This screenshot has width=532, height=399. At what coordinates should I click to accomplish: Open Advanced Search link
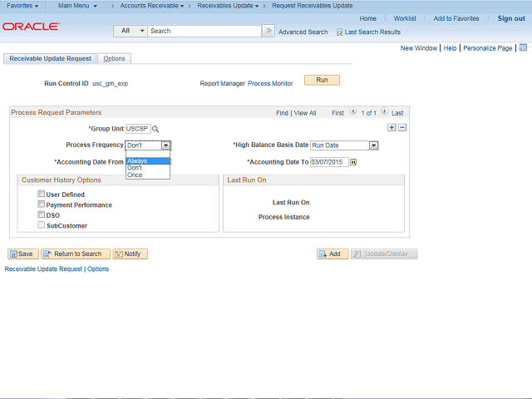click(303, 32)
